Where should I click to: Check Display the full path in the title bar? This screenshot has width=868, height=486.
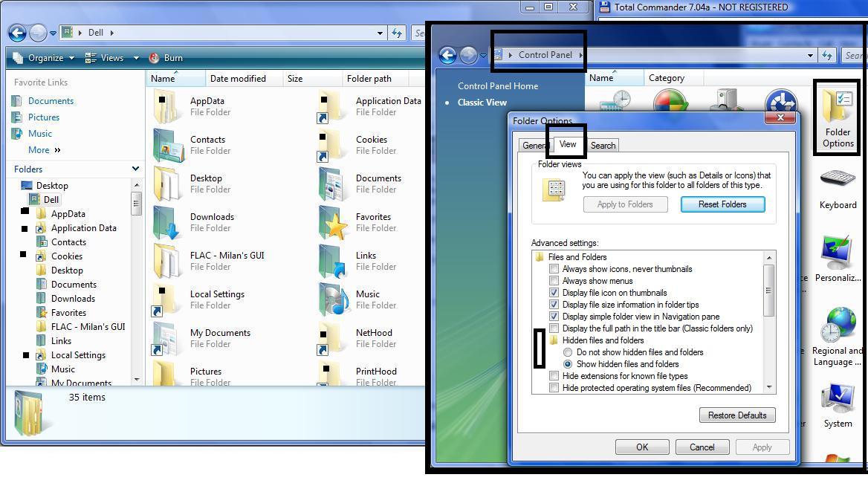click(x=554, y=328)
